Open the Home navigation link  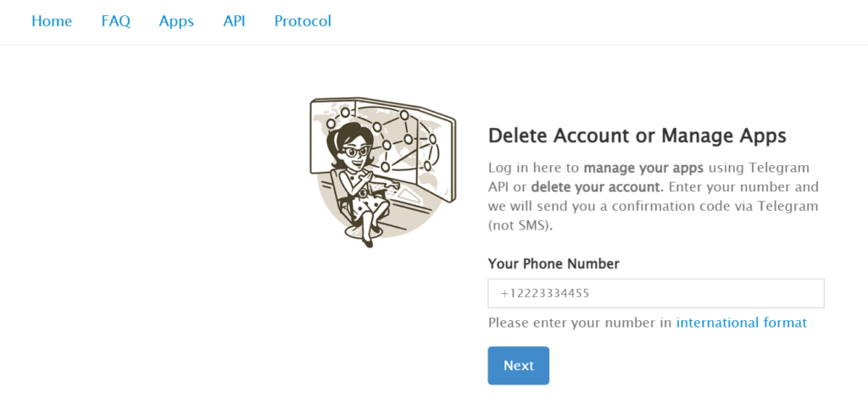(x=52, y=21)
